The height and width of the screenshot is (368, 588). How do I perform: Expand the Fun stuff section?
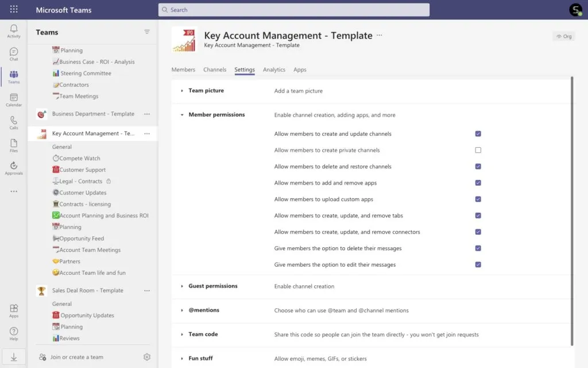[182, 359]
